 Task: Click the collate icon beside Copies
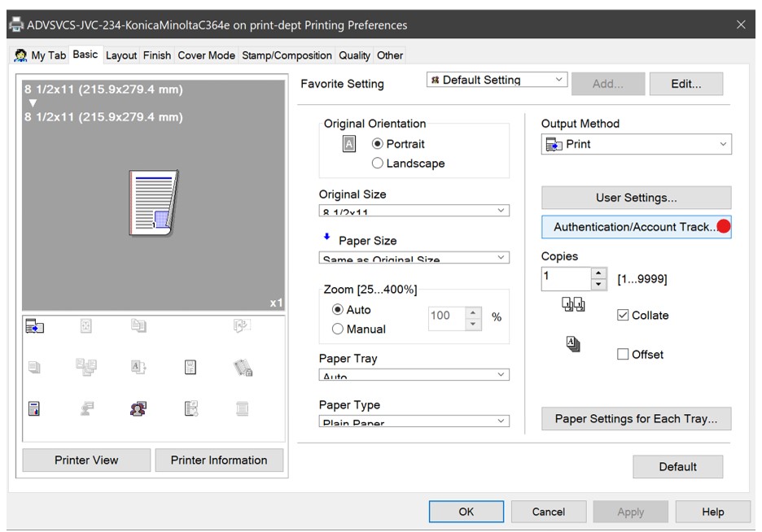[572, 305]
